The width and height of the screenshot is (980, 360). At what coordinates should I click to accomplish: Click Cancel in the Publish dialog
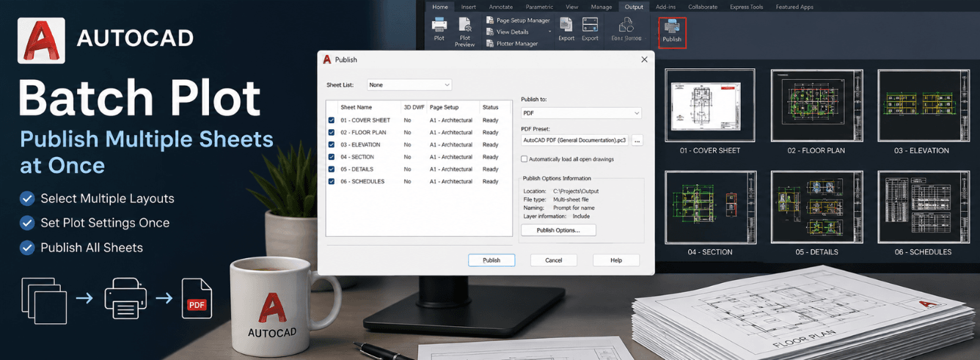pyautogui.click(x=554, y=260)
